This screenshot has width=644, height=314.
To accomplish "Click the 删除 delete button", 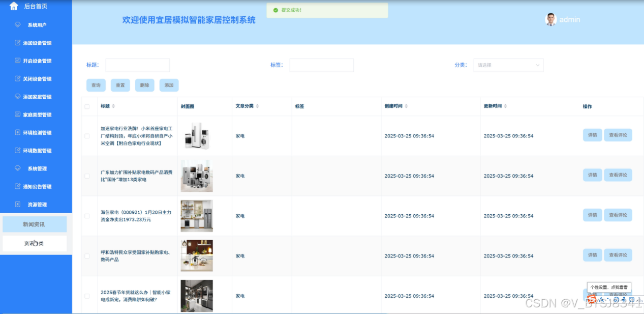I will click(145, 85).
